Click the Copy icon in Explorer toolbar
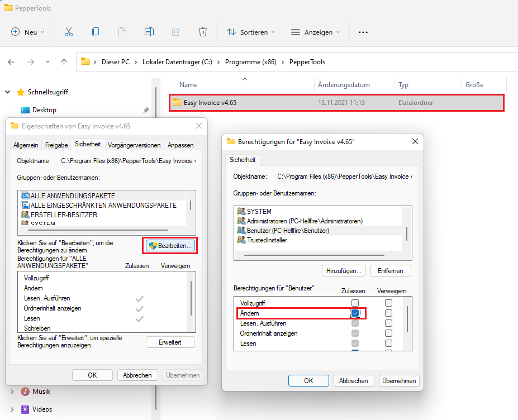Viewport: 518px width, 420px height. [x=96, y=32]
